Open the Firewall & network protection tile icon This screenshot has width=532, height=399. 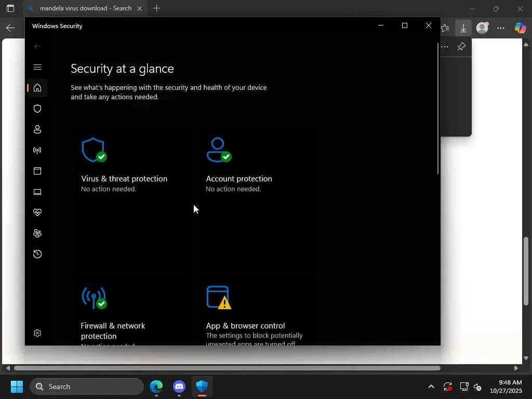coord(95,298)
